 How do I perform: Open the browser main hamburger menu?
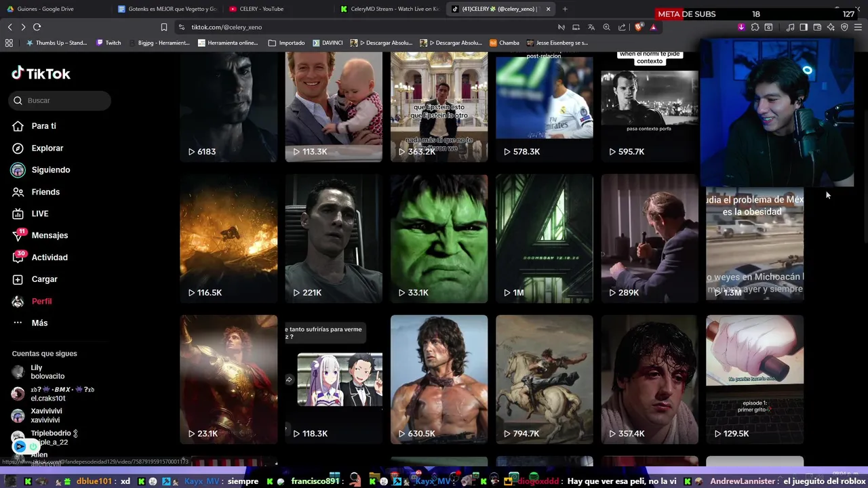859,27
